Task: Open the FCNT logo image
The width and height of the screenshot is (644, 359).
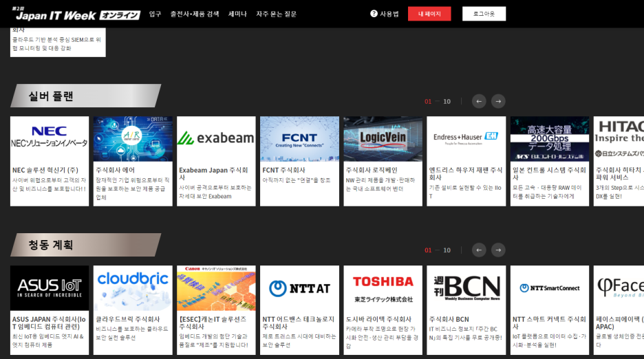Action: tap(299, 139)
